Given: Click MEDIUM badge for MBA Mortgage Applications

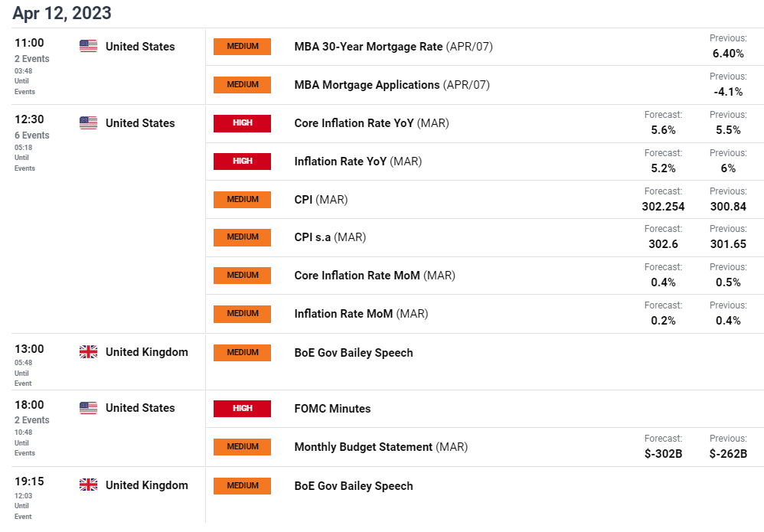Looking at the screenshot, I should 242,85.
